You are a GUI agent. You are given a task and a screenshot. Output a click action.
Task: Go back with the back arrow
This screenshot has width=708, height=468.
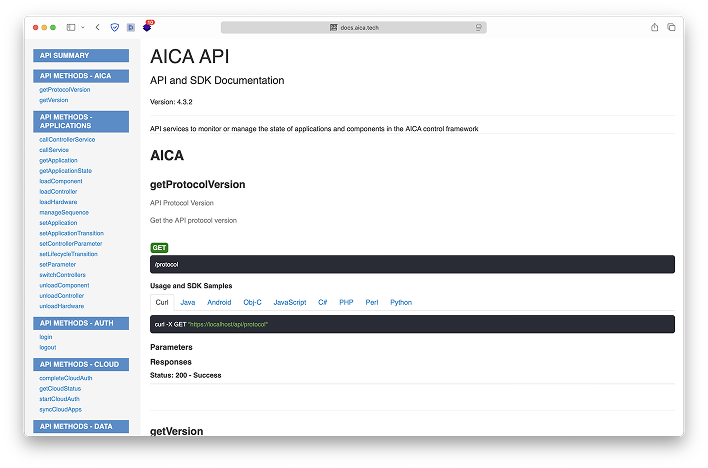click(98, 28)
